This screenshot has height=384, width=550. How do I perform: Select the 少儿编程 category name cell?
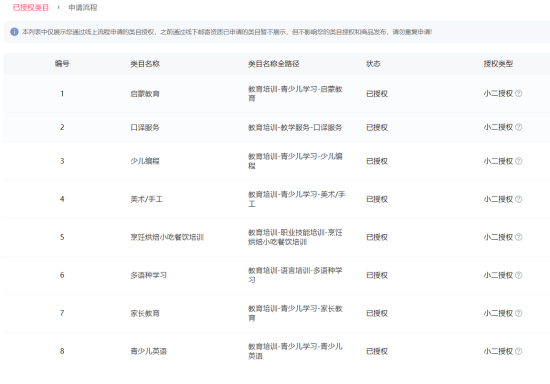point(145,161)
